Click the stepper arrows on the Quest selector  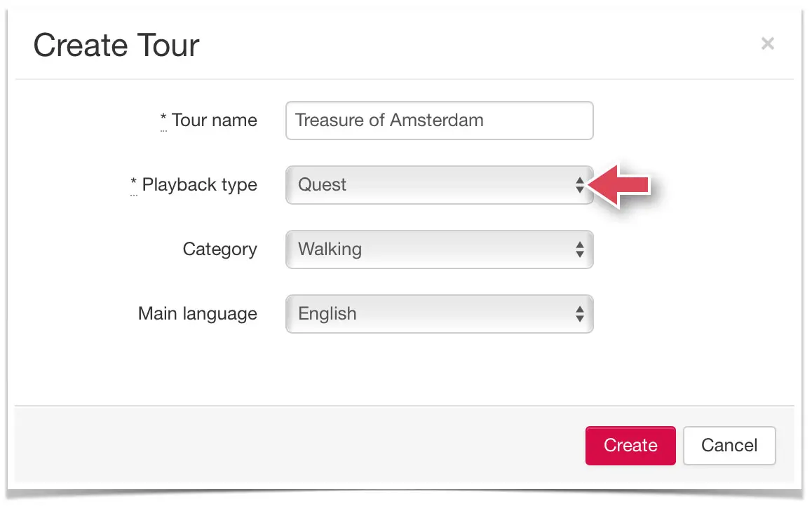[579, 185]
